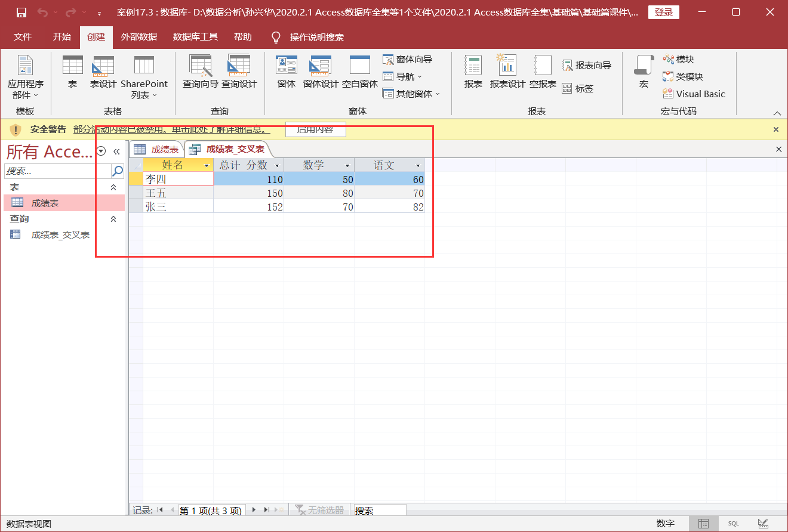
Task: Open the 数学 column filter dropdown
Action: coord(347,165)
